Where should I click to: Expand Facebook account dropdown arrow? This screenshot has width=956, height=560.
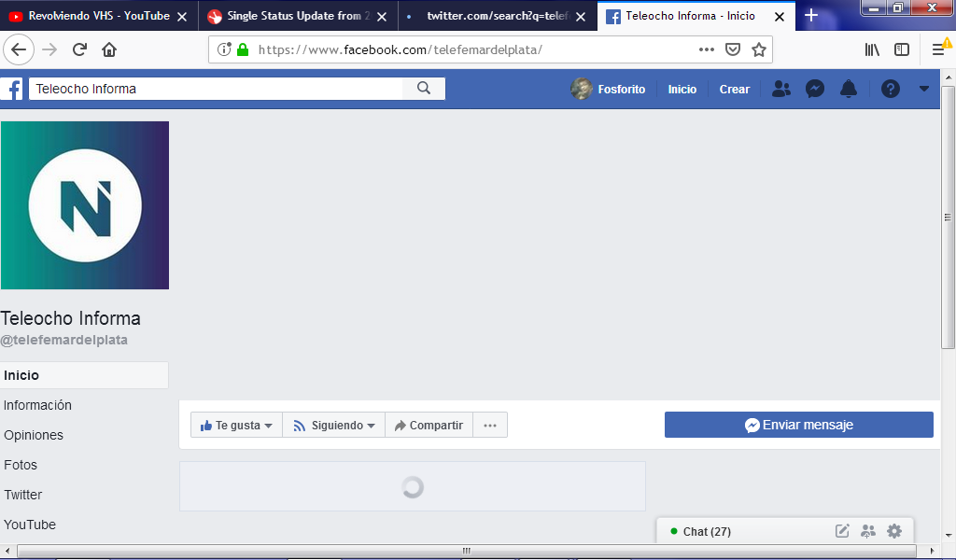pyautogui.click(x=924, y=89)
